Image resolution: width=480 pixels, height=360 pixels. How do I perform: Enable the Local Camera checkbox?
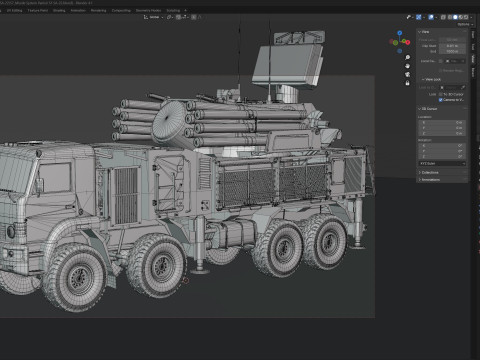pos(440,61)
